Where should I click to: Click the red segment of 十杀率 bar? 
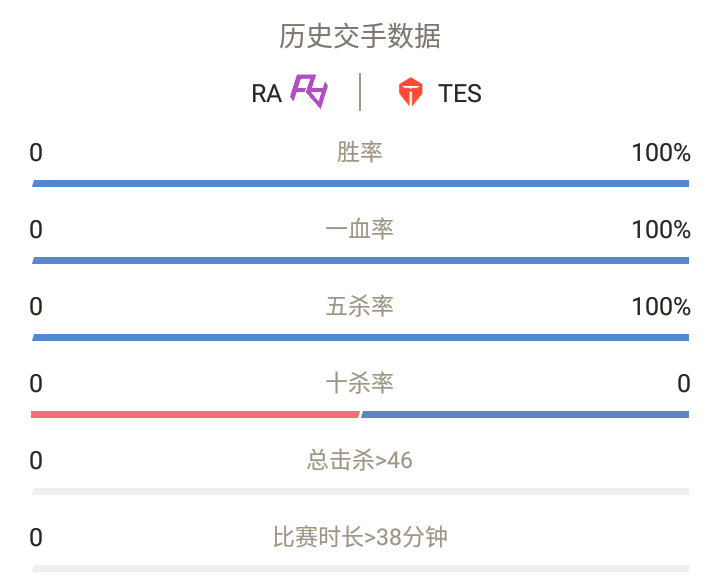[x=195, y=415]
